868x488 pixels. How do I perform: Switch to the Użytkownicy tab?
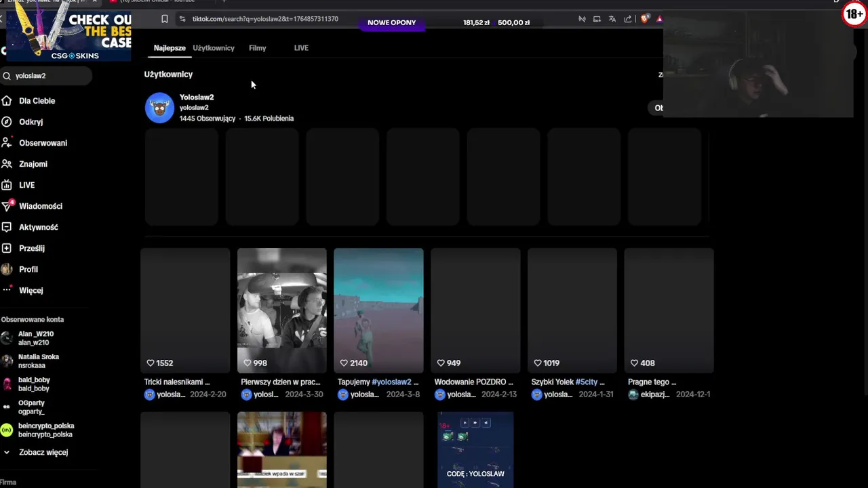tap(214, 48)
